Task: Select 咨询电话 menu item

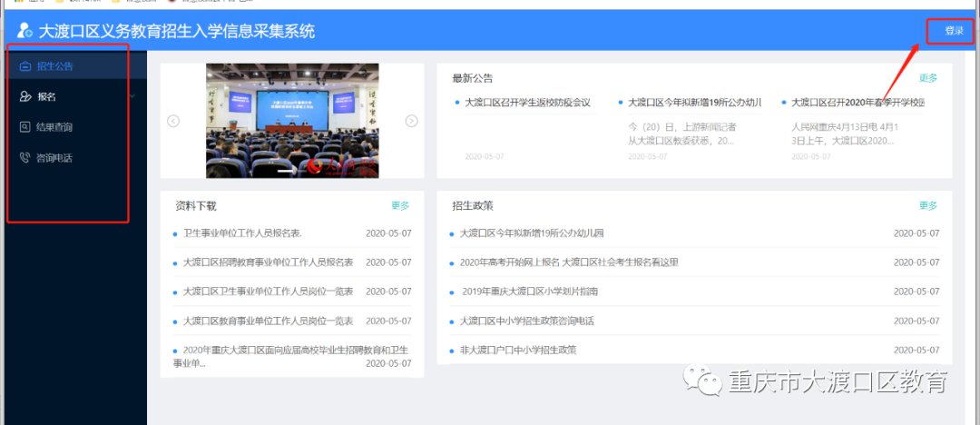Action: coord(54,158)
